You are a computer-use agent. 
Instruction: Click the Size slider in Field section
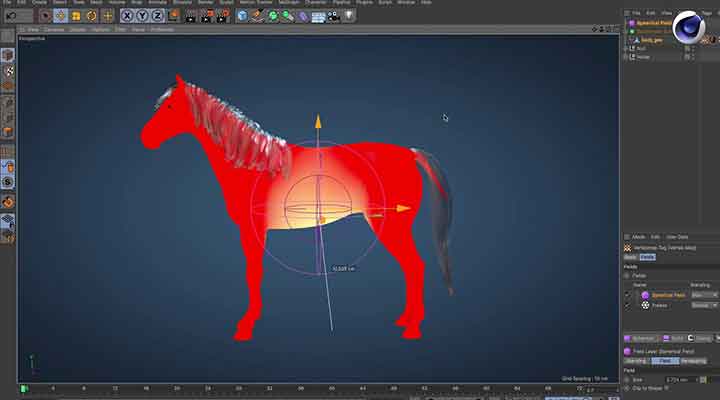coord(703,378)
